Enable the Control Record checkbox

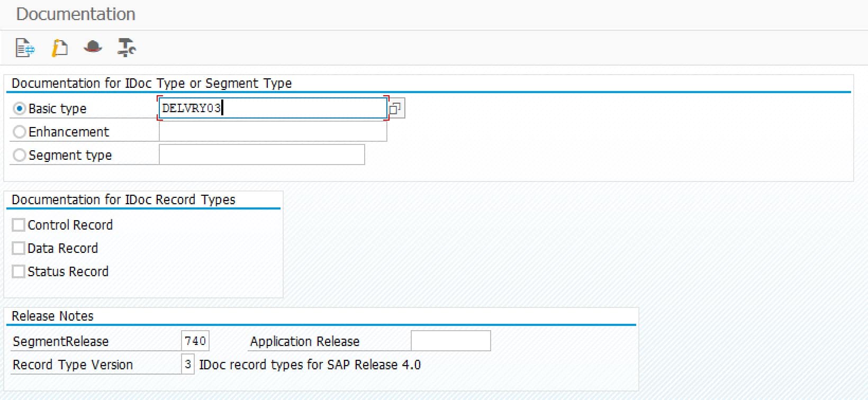coord(19,225)
